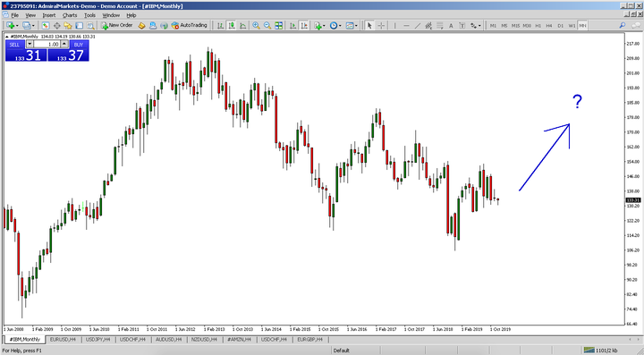Open the search magnifier icon
The image size is (644, 355).
[x=623, y=25]
